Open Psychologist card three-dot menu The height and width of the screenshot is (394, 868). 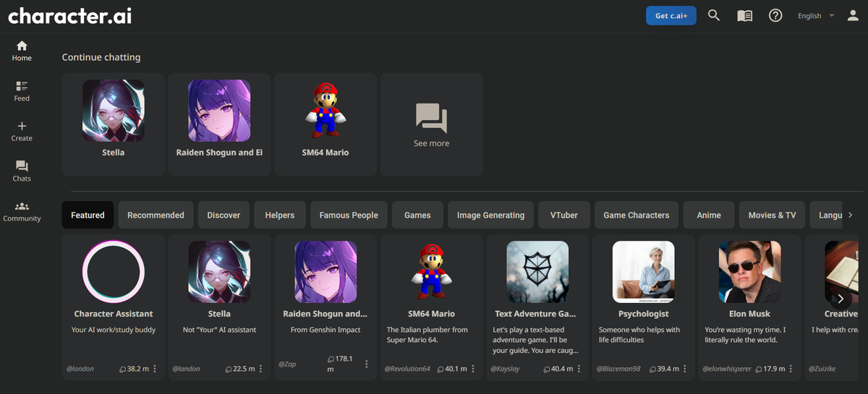pyautogui.click(x=684, y=369)
